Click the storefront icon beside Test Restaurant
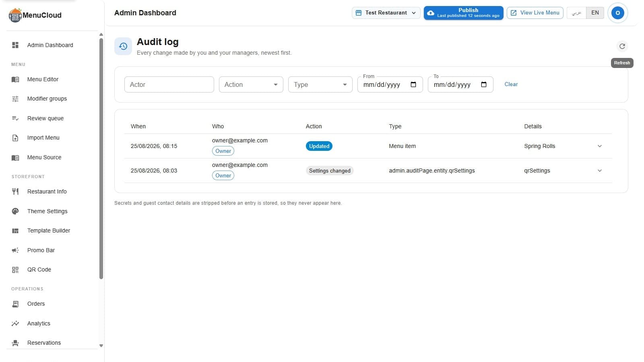Image resolution: width=644 pixels, height=362 pixels. [359, 13]
